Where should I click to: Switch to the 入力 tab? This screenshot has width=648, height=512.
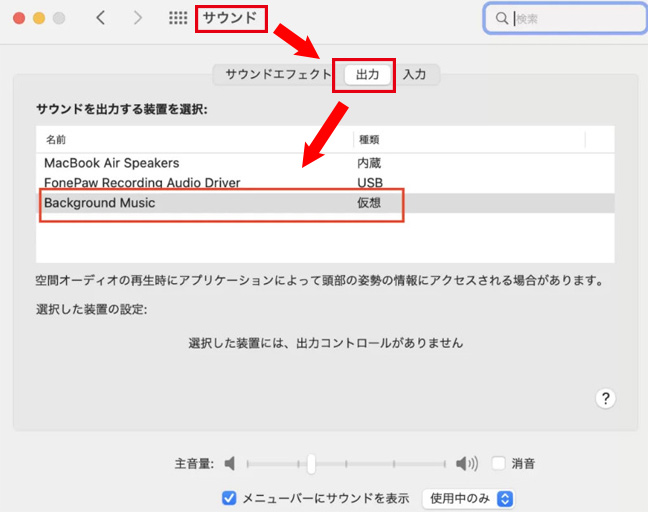[415, 74]
